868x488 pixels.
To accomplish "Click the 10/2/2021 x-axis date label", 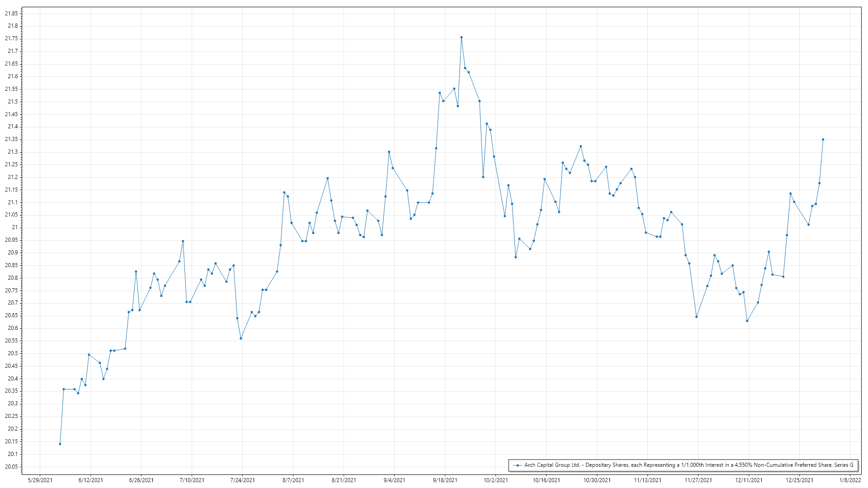I will point(495,480).
